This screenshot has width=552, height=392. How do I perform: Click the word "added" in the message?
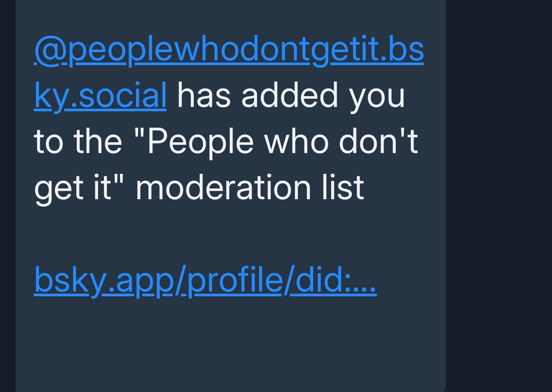(x=289, y=96)
